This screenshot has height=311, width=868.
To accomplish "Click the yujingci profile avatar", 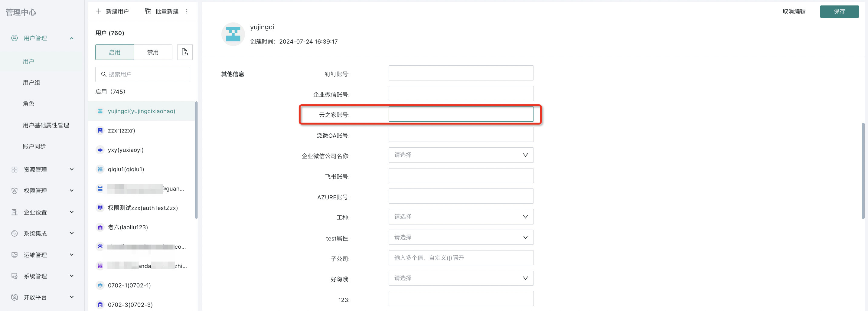I will click(233, 34).
